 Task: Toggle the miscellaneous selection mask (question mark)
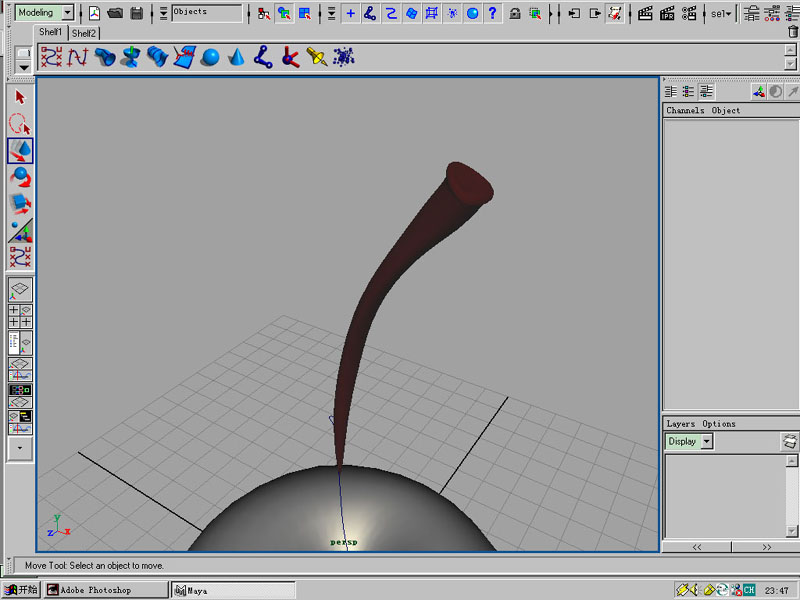coord(492,13)
